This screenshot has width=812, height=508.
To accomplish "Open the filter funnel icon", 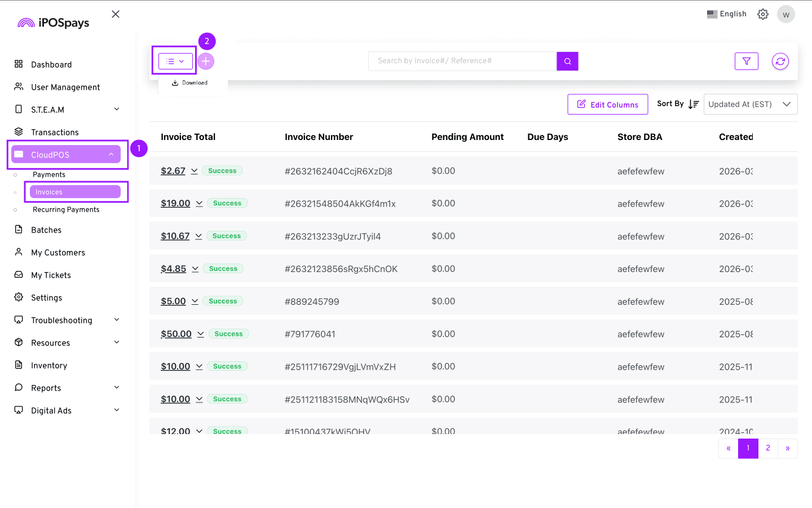I will 746,62.
